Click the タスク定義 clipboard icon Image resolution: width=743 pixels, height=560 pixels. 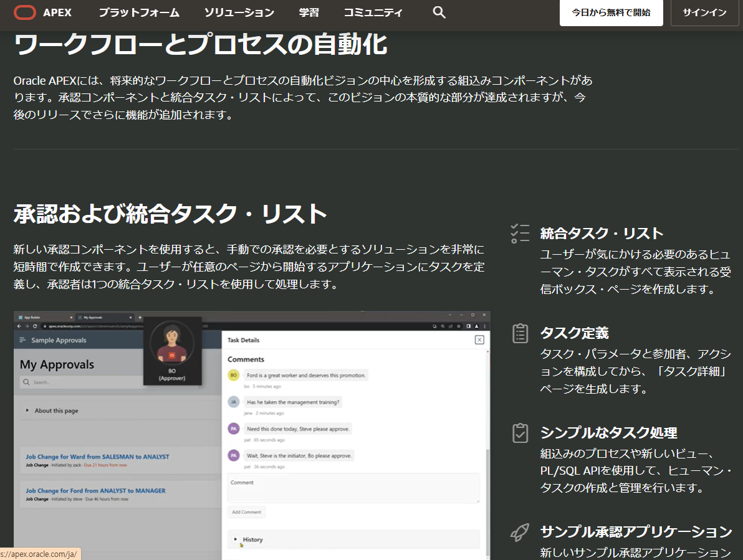click(x=520, y=333)
